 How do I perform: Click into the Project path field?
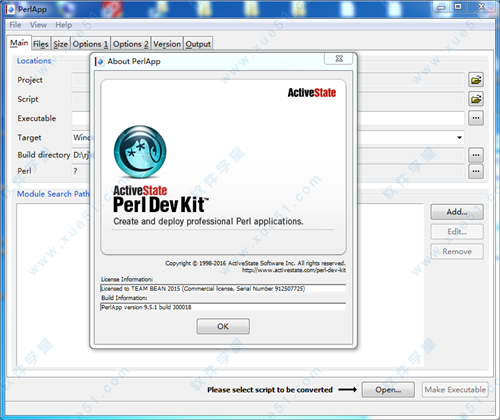tap(268, 80)
